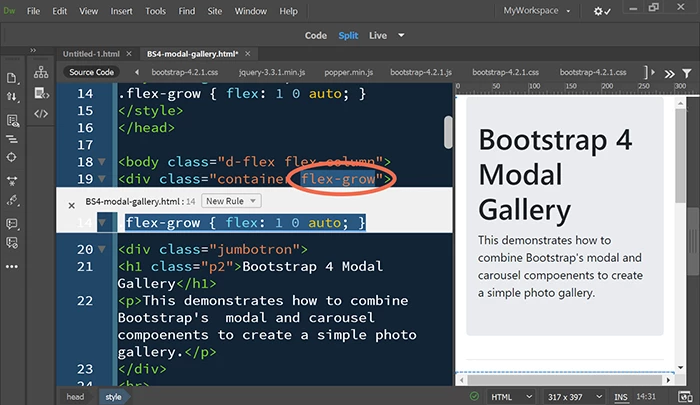Open the 317 x 397 window size dropdown
The width and height of the screenshot is (700, 405).
575,397
